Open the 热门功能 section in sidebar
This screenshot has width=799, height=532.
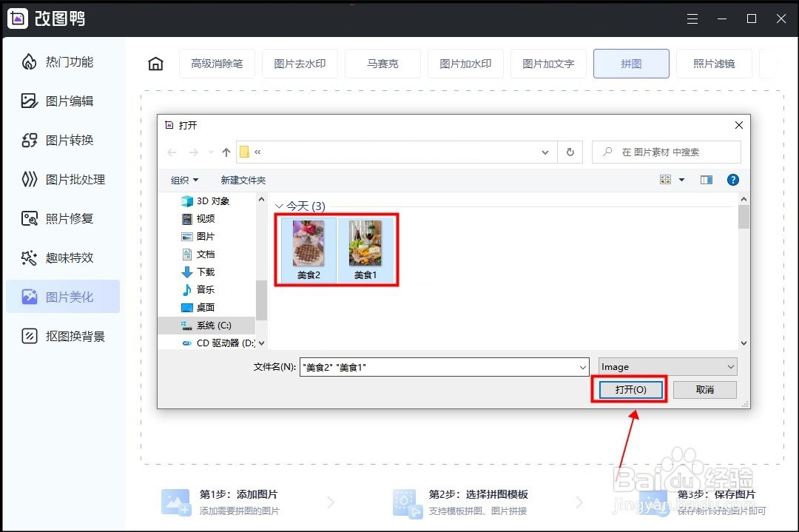coord(63,62)
